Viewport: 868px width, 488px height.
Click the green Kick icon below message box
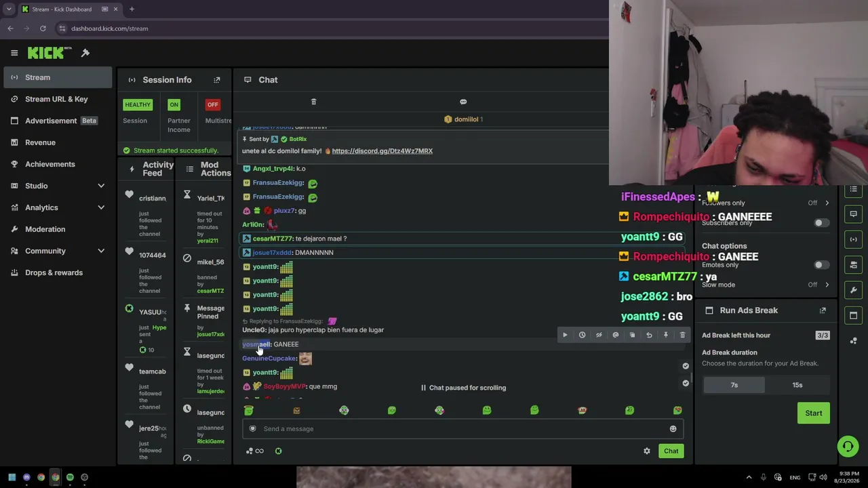278,451
